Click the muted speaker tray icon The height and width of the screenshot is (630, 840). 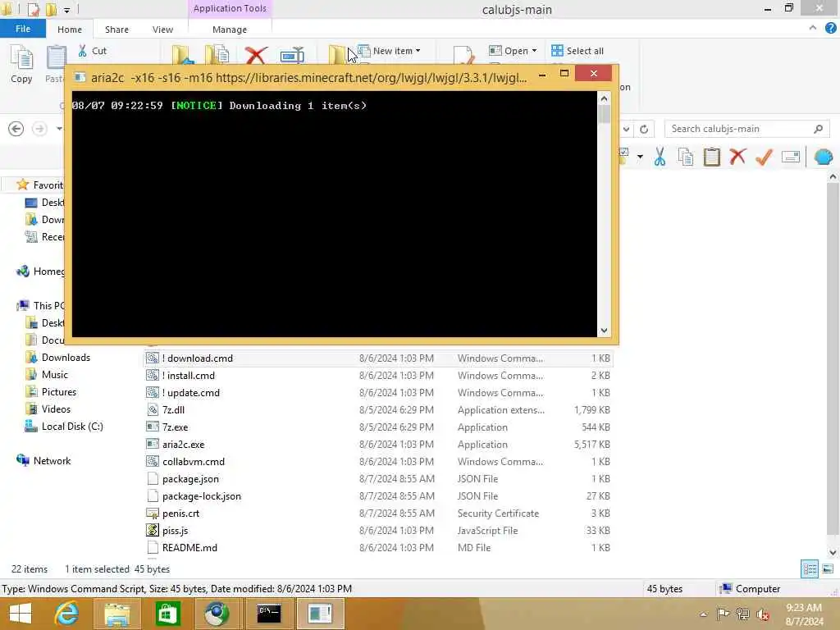tap(763, 614)
